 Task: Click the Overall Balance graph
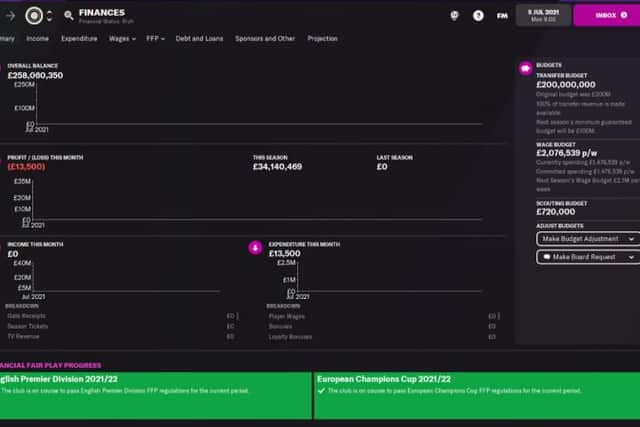pos(249,107)
